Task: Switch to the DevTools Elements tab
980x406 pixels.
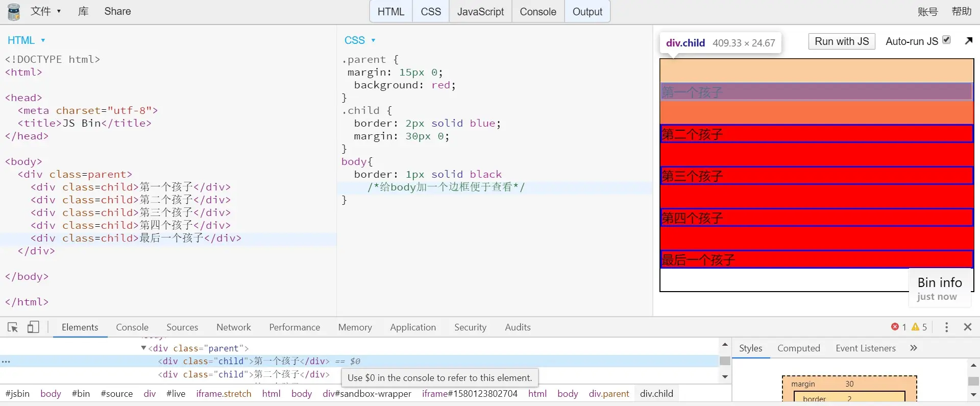Action: point(80,327)
